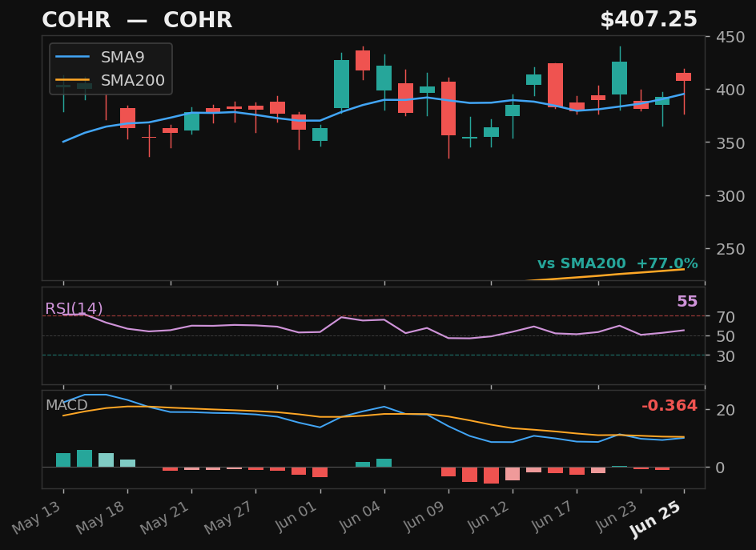Click the vs SMA200 +77.0% label
The width and height of the screenshot is (756, 550).
point(617,263)
